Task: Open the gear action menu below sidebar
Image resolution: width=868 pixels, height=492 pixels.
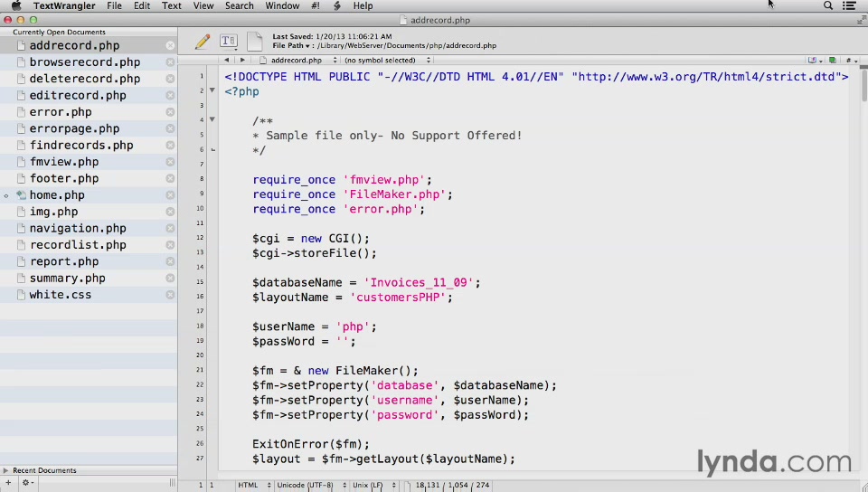Action: coord(27,483)
